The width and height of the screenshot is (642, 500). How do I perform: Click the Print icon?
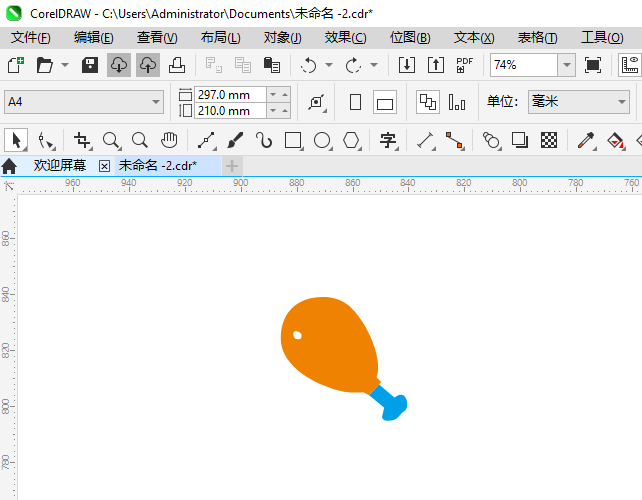(177, 65)
